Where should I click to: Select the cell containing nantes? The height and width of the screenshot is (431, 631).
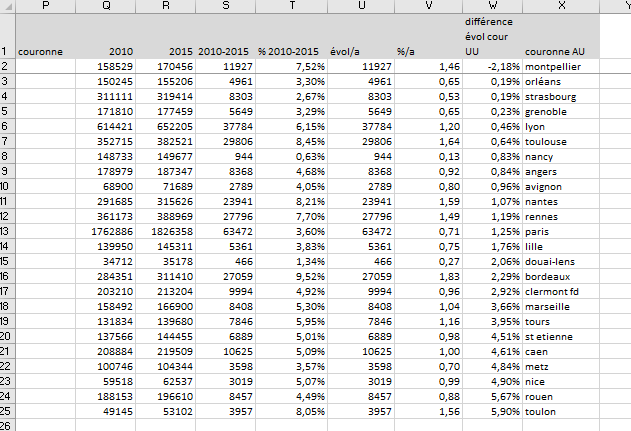point(561,201)
